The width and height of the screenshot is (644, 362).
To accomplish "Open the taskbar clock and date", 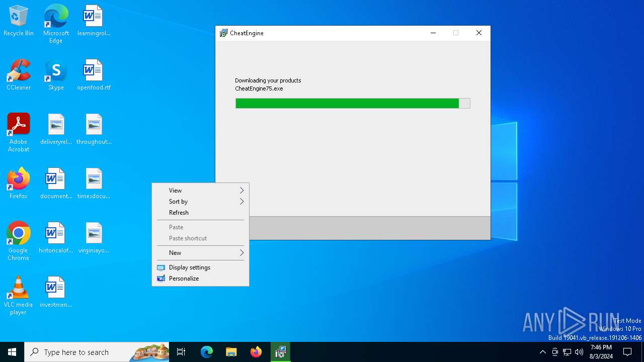I will coord(601,352).
